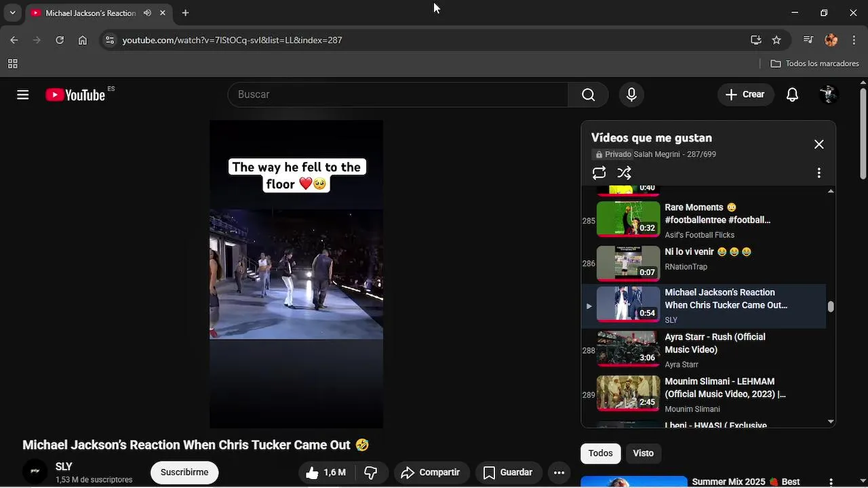Open browser home page
The image size is (868, 488).
tap(83, 40)
